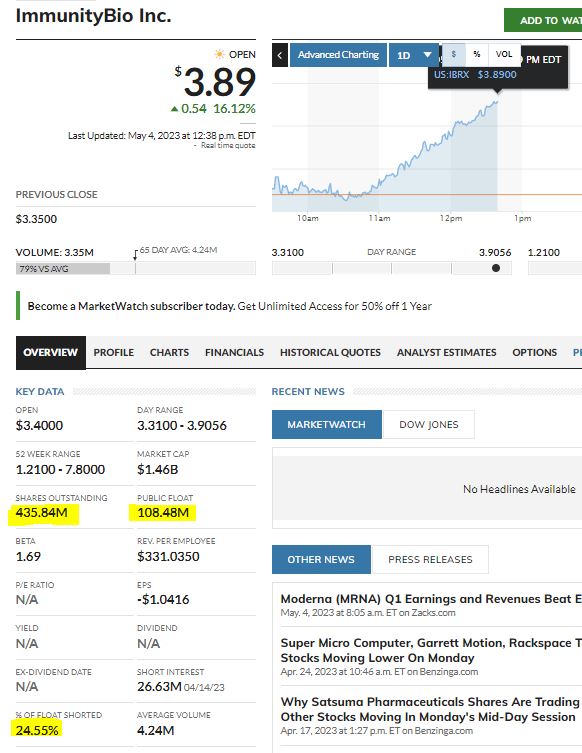Image resolution: width=582 pixels, height=753 pixels.
Task: Click public float value 108.48M
Action: (163, 512)
